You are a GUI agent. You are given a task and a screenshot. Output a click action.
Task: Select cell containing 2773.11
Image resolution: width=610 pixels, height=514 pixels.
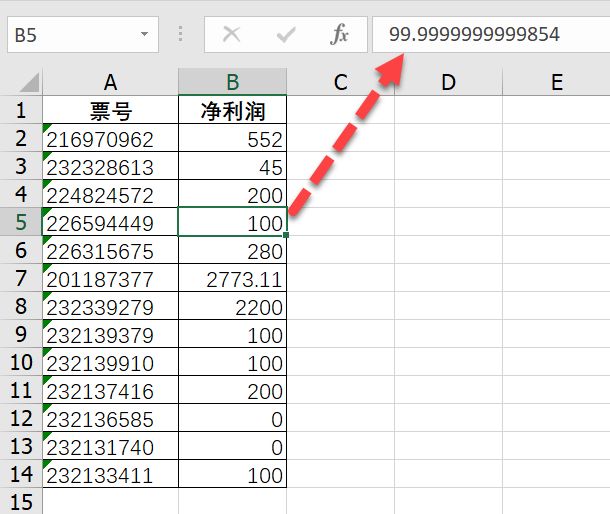pyautogui.click(x=232, y=279)
